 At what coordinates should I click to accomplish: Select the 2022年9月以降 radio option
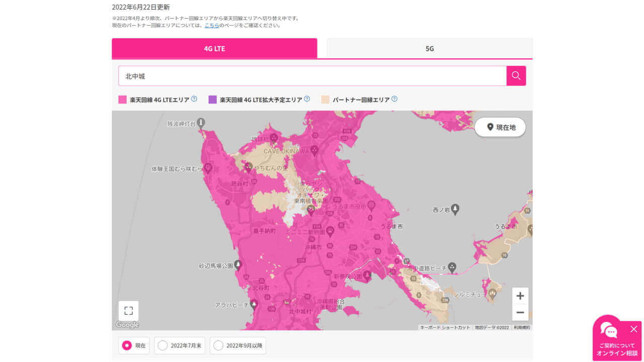[218, 345]
